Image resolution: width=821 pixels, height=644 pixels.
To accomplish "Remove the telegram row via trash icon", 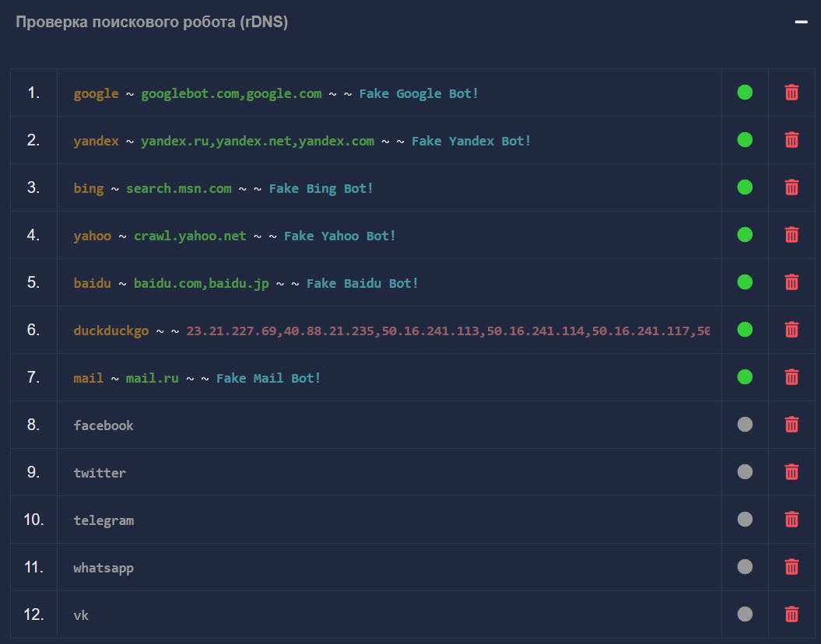I will (791, 520).
